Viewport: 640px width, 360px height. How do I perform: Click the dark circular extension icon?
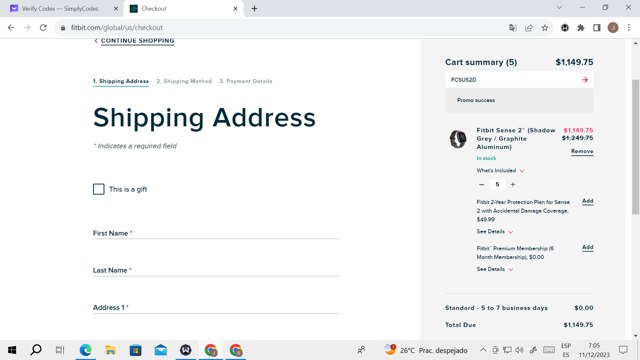[565, 28]
